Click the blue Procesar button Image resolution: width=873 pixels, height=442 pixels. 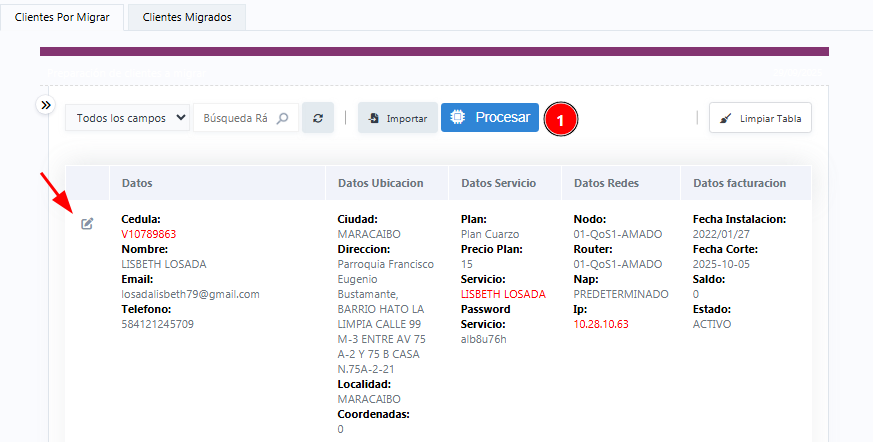coord(490,117)
